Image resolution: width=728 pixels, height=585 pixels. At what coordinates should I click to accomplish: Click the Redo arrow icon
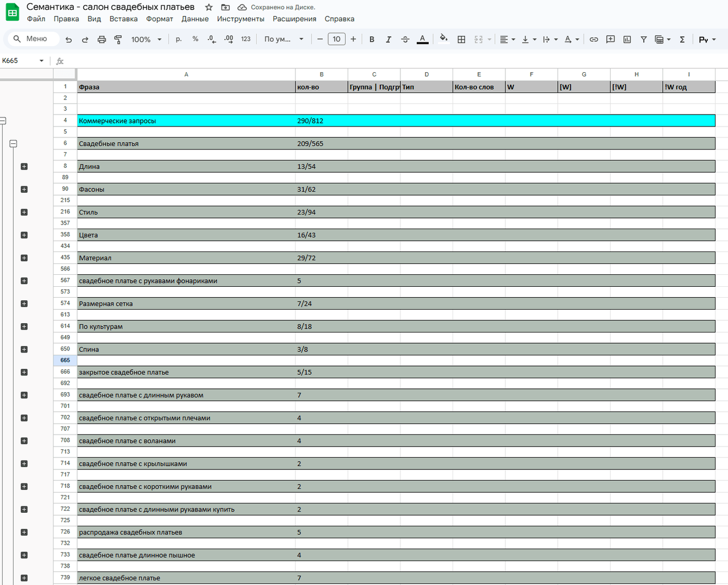85,39
